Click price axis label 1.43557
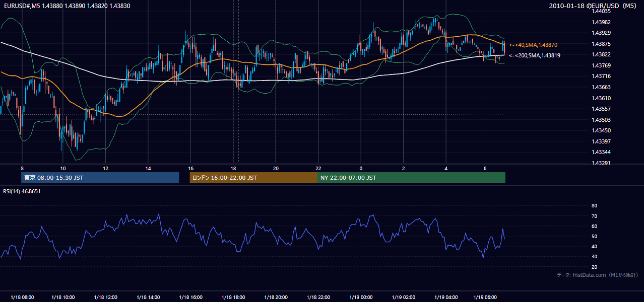Screen dimensions: 644x302 pyautogui.click(x=601, y=109)
